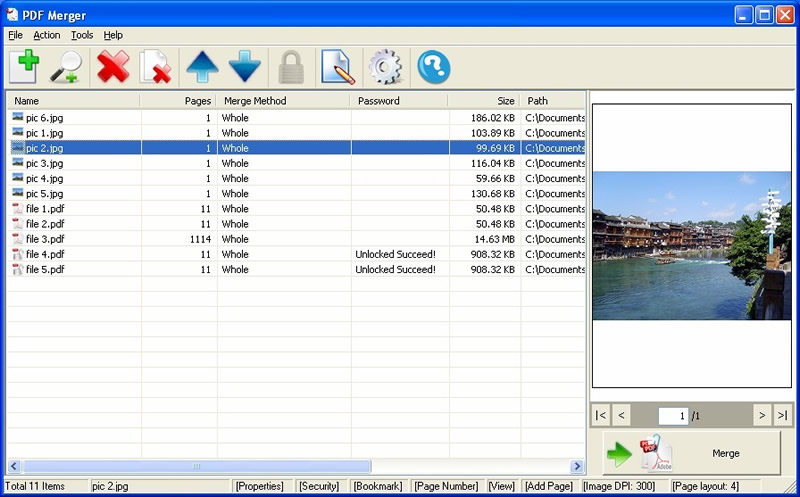This screenshot has height=497, width=800.
Task: Sort list by Name column header
Action: (x=73, y=101)
